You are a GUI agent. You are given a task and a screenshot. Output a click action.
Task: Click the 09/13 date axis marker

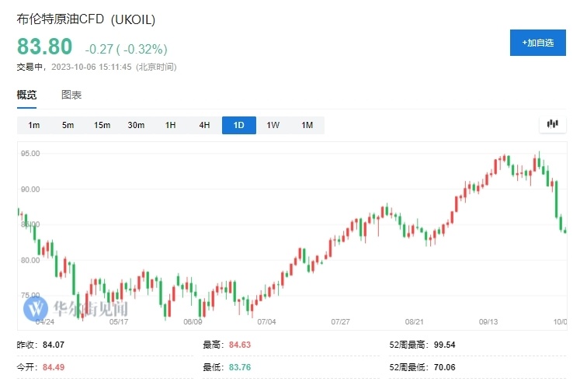tap(488, 321)
